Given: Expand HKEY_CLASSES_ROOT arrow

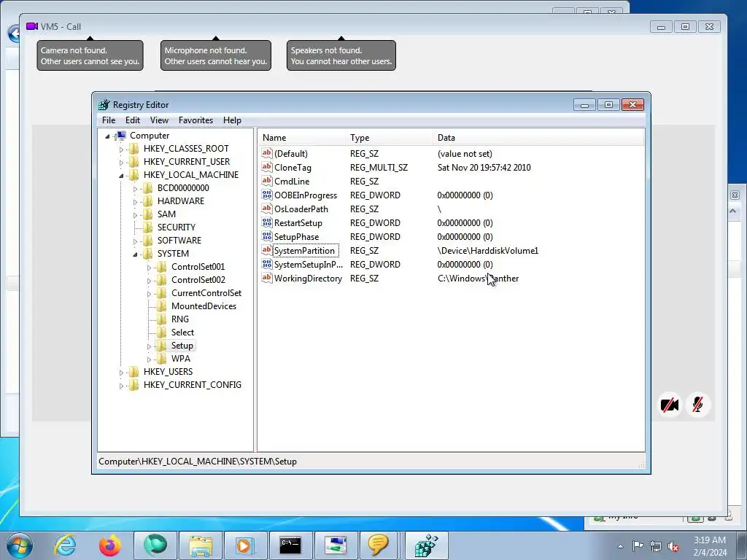Looking at the screenshot, I should click(x=121, y=149).
